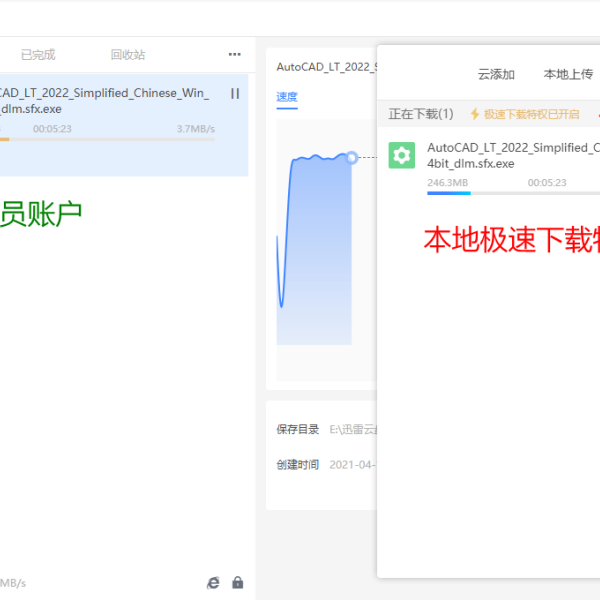Click the AutoCAD title in details panel
Image resolution: width=600 pixels, height=600 pixels.
(x=327, y=67)
